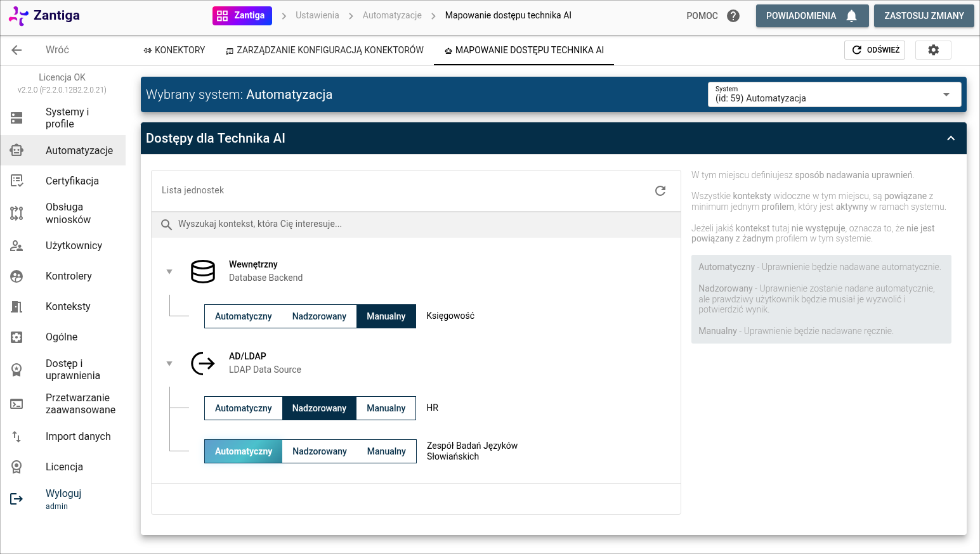Click the back arrow next to Wróć
Screen dimensions: 980x554
[17, 50]
